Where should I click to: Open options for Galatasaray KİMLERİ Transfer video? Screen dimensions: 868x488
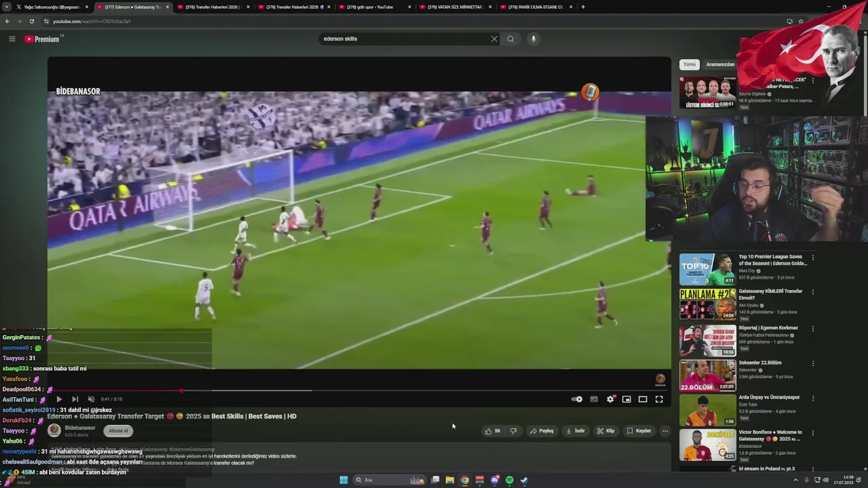(812, 292)
